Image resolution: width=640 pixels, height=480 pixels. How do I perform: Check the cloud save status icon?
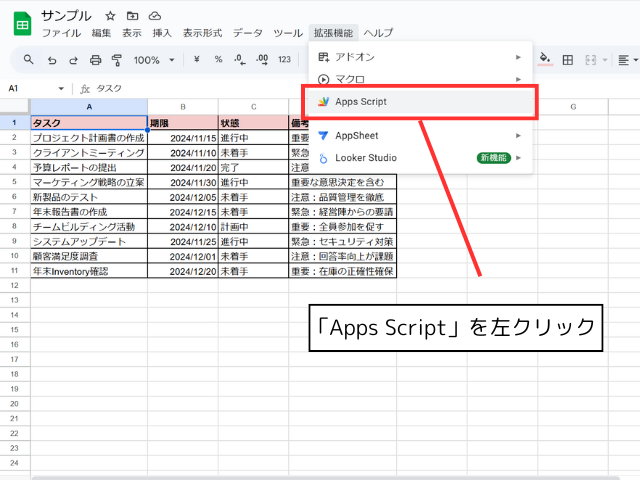[154, 16]
